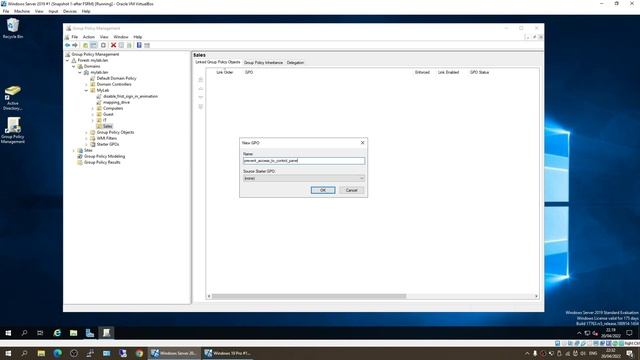Select the Sales OU in tree
640x360 pixels.
point(107,126)
